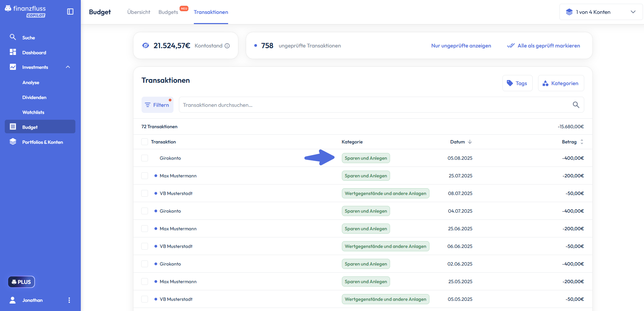The image size is (644, 311).
Task: Select checkbox for VB Musterstadt 08.07.2025
Action: click(x=145, y=193)
